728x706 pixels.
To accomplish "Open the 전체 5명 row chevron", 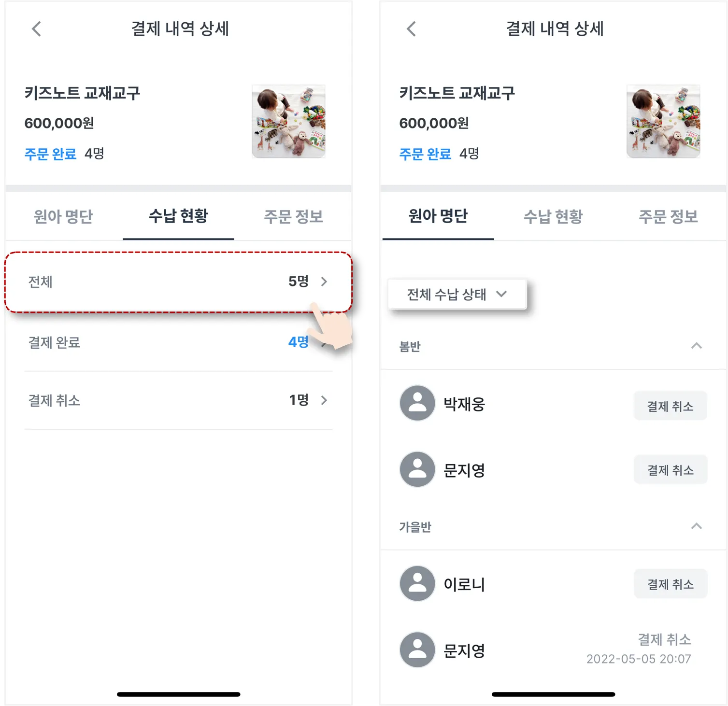I will click(324, 282).
